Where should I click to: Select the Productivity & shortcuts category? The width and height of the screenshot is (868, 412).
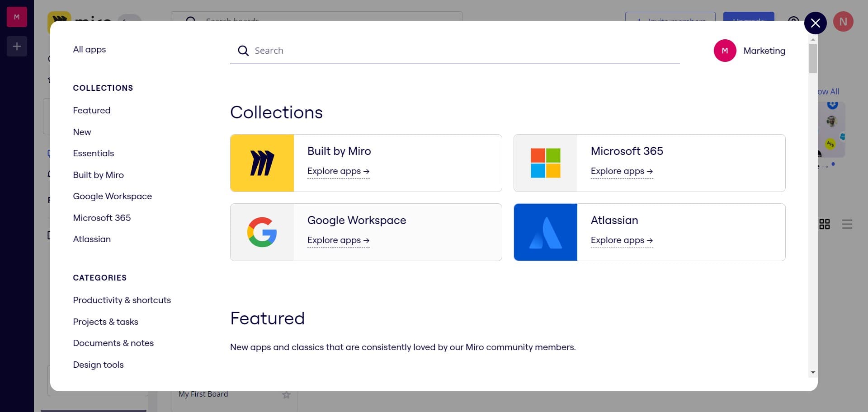point(122,300)
